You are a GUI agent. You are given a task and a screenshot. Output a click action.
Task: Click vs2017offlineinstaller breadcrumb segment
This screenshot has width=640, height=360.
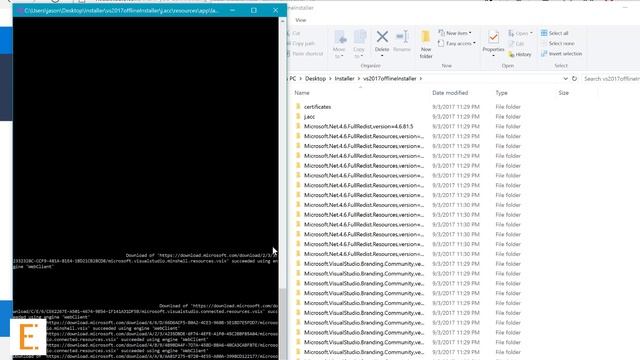(x=389, y=78)
